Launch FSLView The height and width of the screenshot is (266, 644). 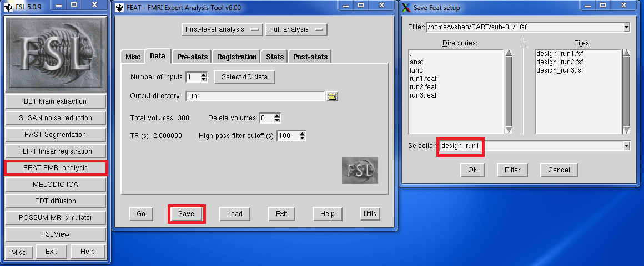pyautogui.click(x=56, y=234)
